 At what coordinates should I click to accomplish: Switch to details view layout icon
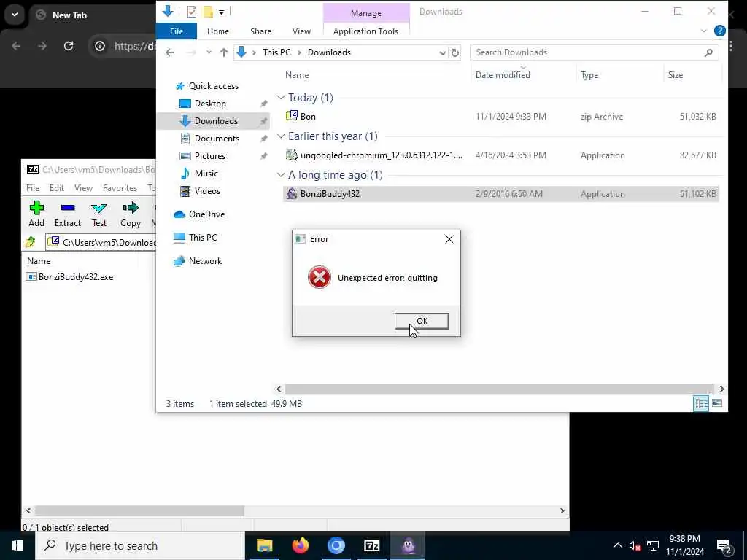(701, 403)
